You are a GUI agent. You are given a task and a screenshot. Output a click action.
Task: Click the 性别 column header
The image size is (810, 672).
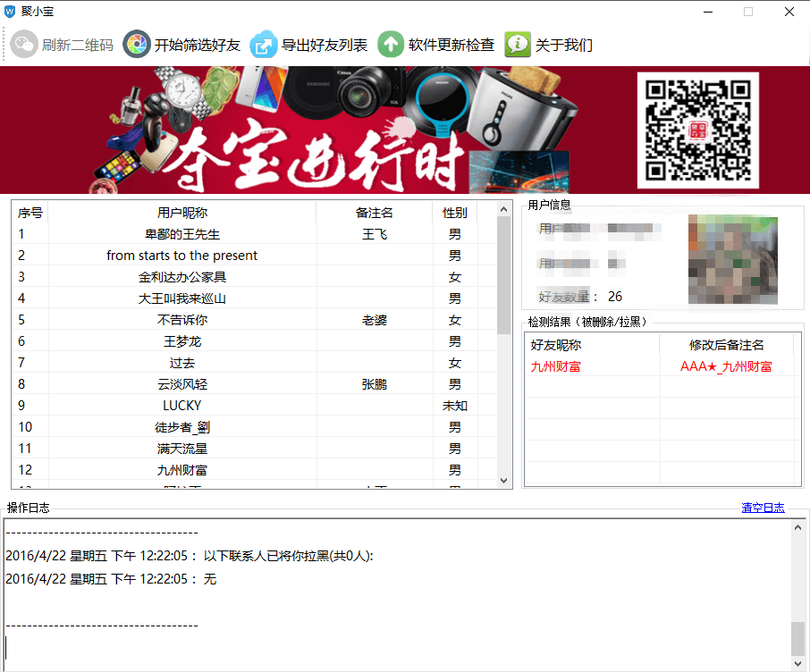pyautogui.click(x=454, y=213)
